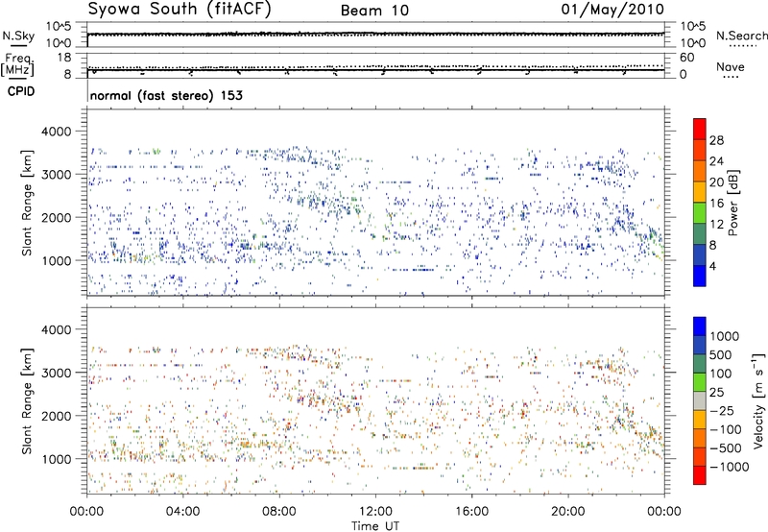Click the 'Power [dB]' colorbar title
The width and height of the screenshot is (768, 532).
coord(732,203)
